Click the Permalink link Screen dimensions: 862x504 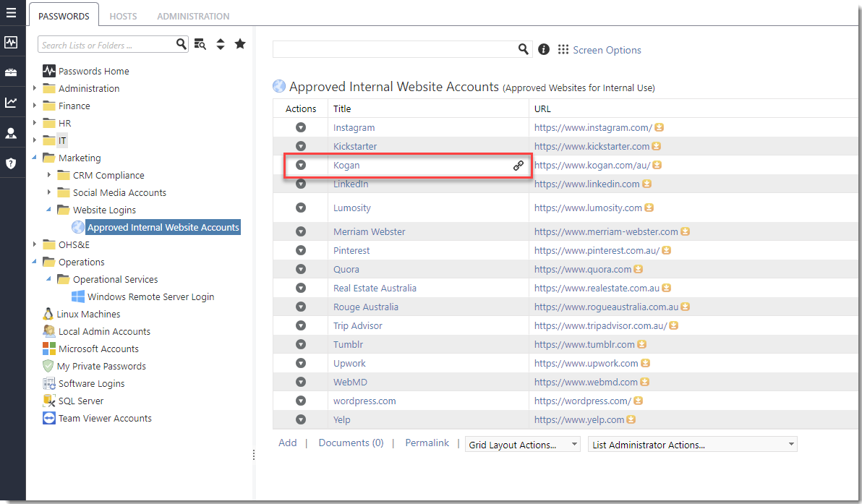(427, 443)
